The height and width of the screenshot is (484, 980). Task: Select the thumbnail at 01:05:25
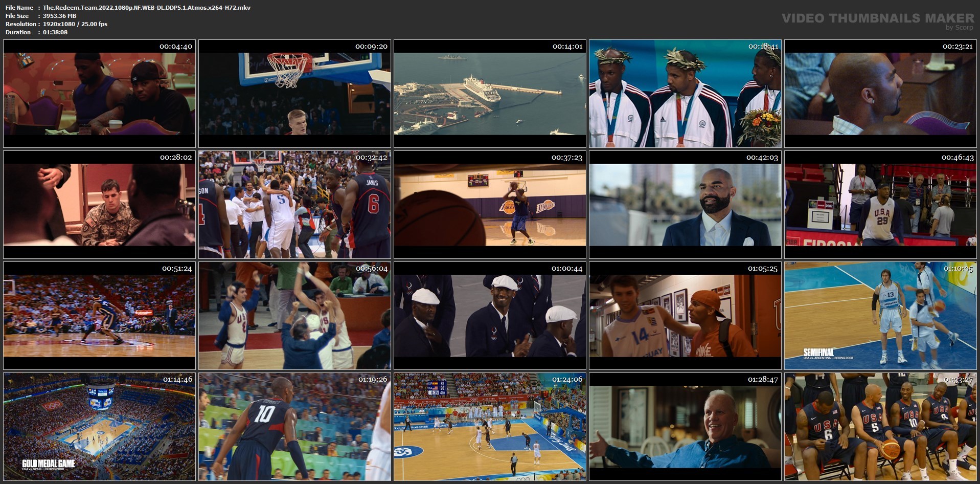tap(685, 316)
